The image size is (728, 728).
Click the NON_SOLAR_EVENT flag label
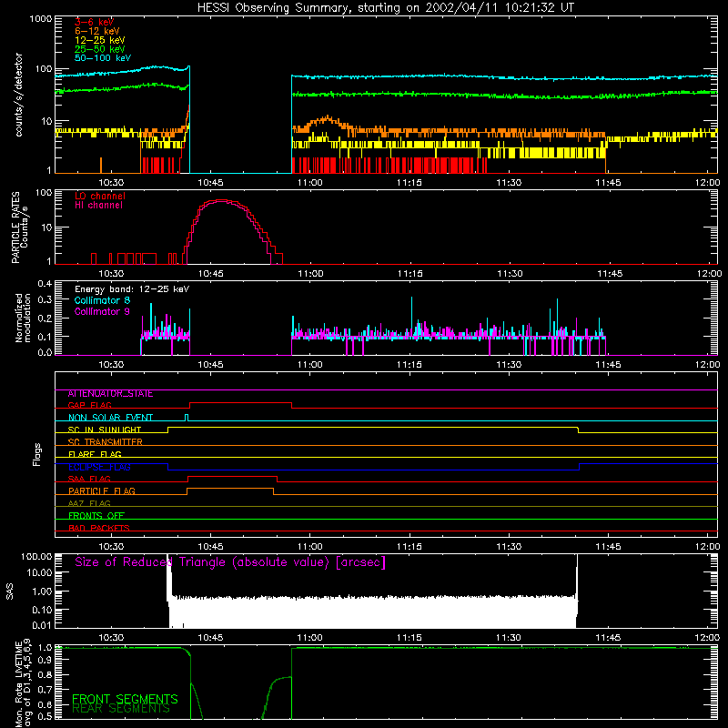[110, 418]
